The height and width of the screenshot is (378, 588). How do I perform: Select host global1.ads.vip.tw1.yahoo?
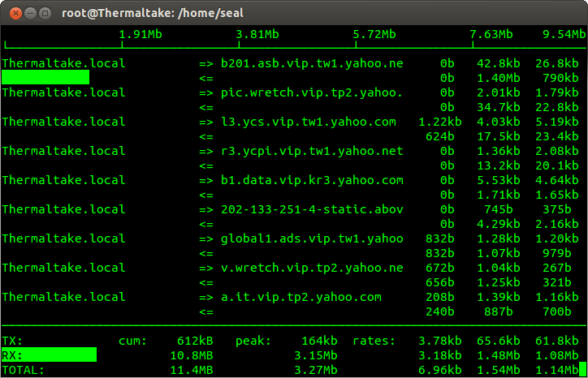coord(312,238)
